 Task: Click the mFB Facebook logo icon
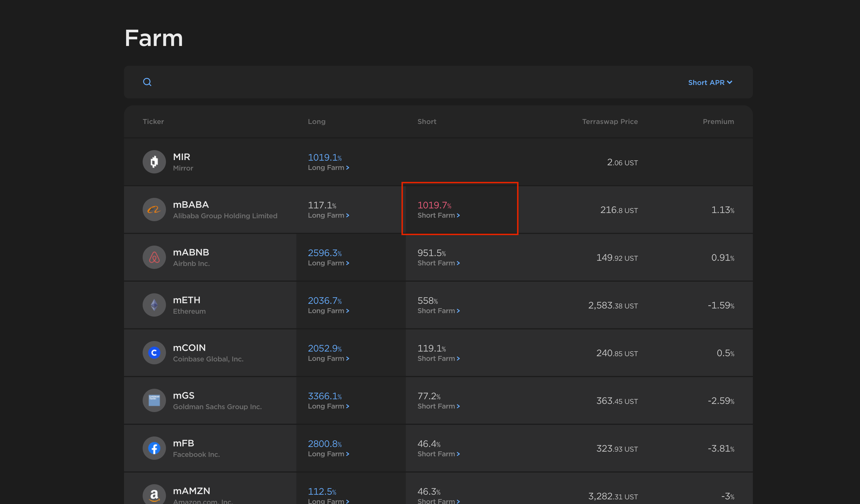pyautogui.click(x=154, y=448)
